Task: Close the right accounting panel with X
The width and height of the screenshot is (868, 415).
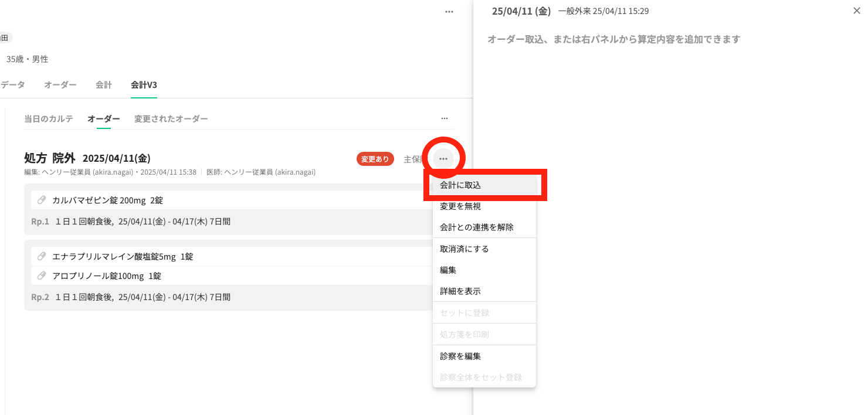Action: pos(856,11)
